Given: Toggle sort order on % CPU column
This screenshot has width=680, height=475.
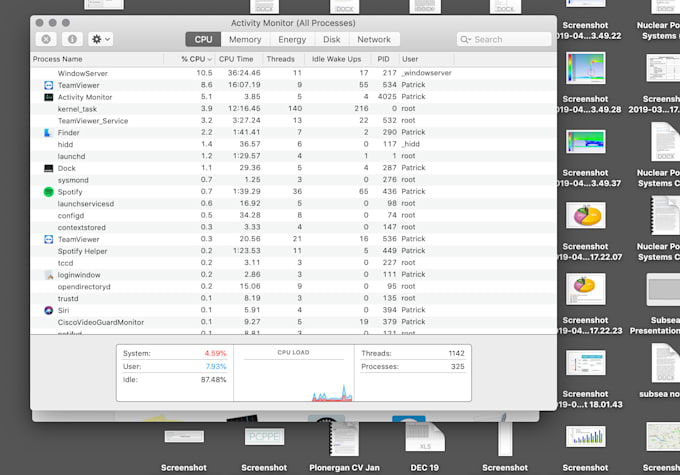Looking at the screenshot, I should point(190,59).
